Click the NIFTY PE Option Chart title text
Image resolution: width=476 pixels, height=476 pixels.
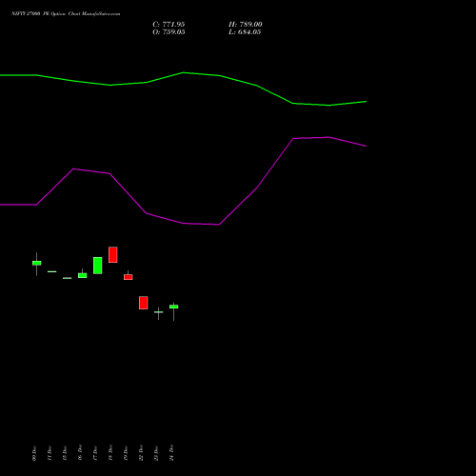click(x=66, y=14)
